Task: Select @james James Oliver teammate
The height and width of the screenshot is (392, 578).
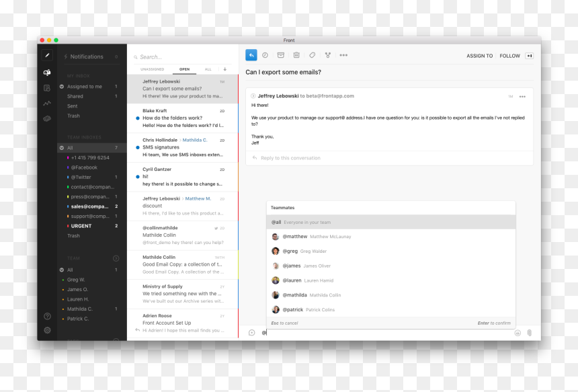Action: [390, 266]
